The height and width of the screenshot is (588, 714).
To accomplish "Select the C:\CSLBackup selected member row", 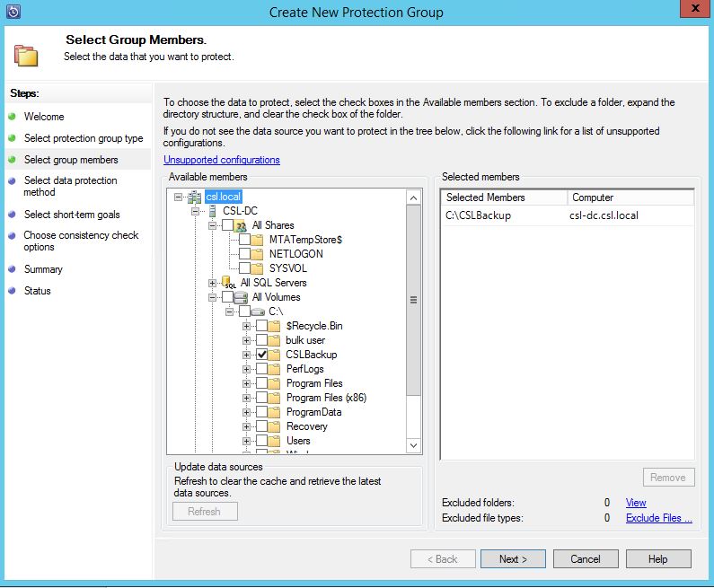I will pos(567,215).
